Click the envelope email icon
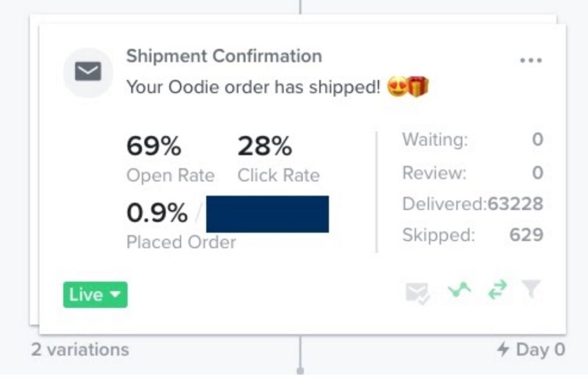 [88, 71]
